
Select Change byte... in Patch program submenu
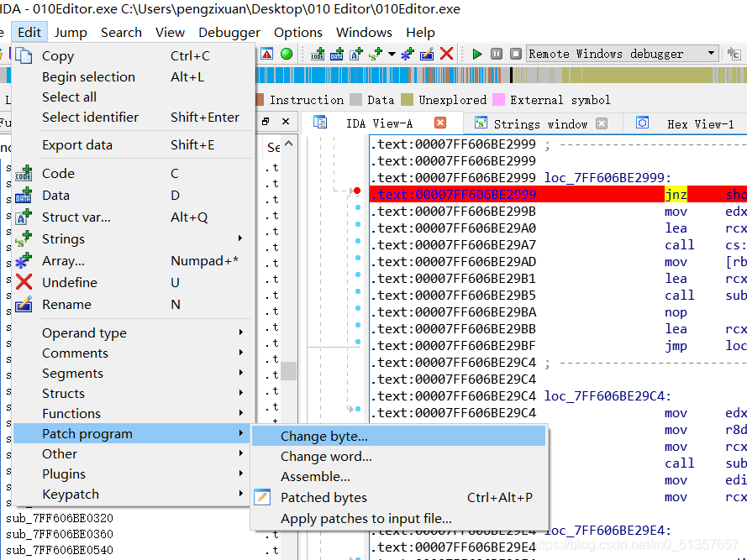pyautogui.click(x=399, y=437)
